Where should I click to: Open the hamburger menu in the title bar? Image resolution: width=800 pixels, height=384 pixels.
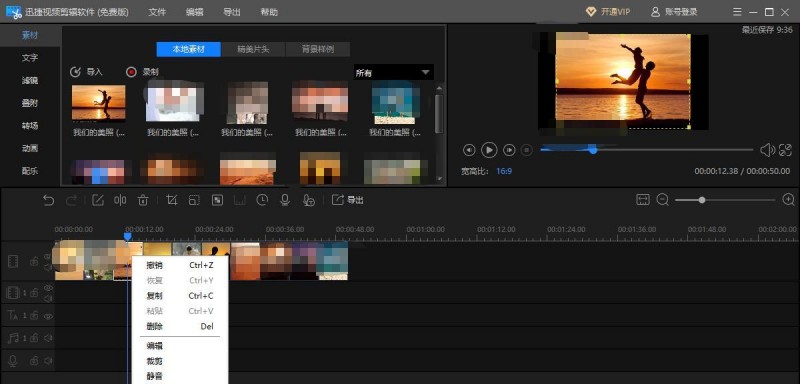pos(737,12)
